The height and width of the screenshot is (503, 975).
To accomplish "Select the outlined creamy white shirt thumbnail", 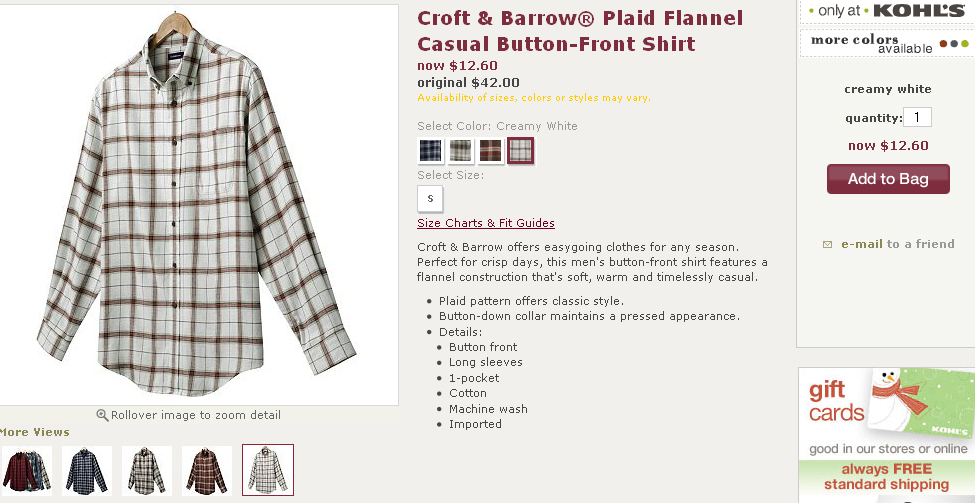I will click(x=268, y=470).
